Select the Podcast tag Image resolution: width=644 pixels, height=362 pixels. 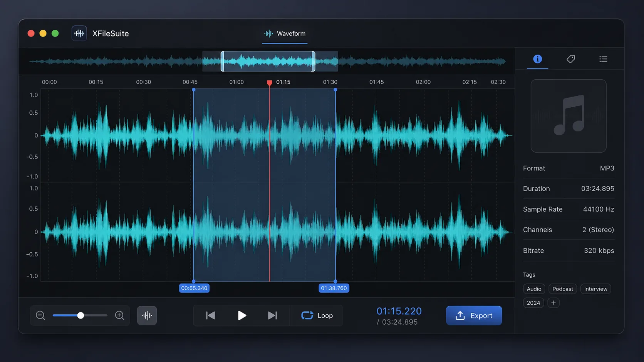[563, 289]
